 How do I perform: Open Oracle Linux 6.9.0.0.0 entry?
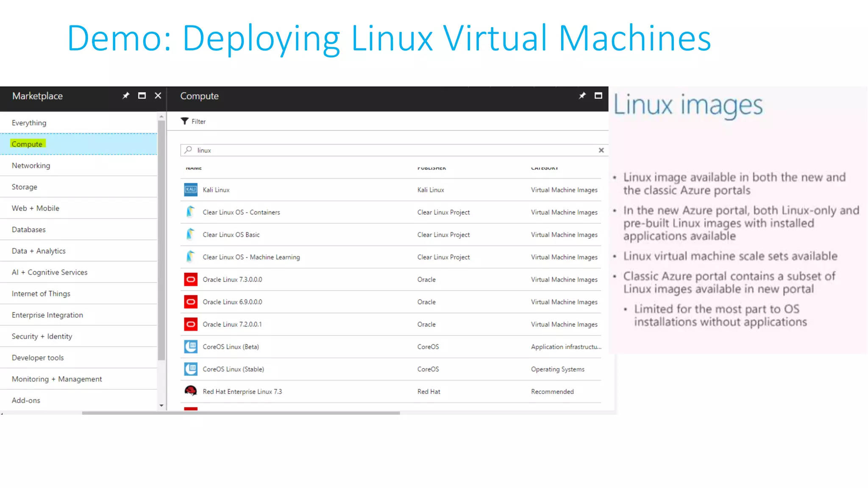[x=391, y=302]
